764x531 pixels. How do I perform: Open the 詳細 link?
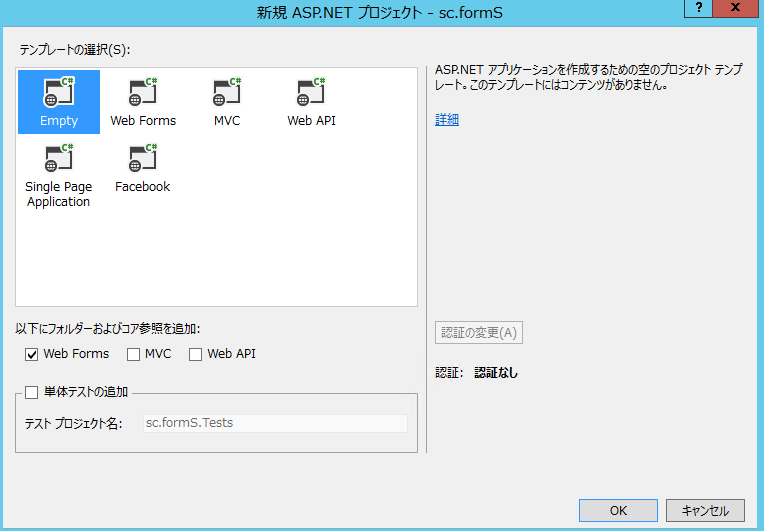447,119
